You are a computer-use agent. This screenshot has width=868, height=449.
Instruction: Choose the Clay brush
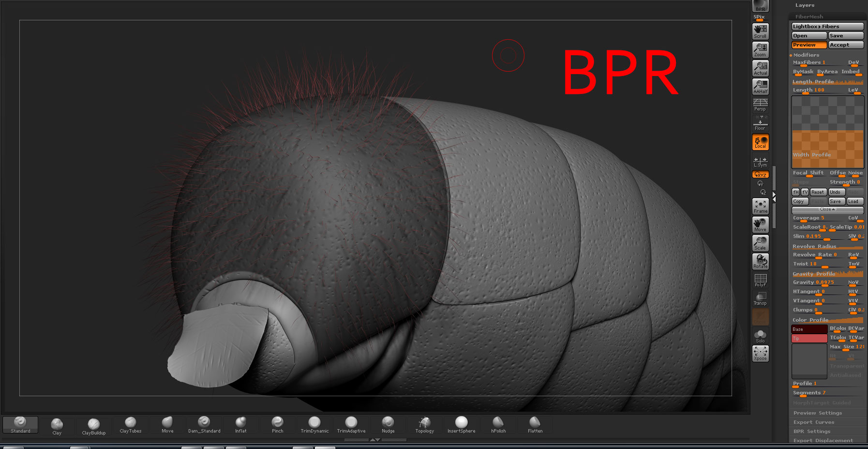[57, 427]
